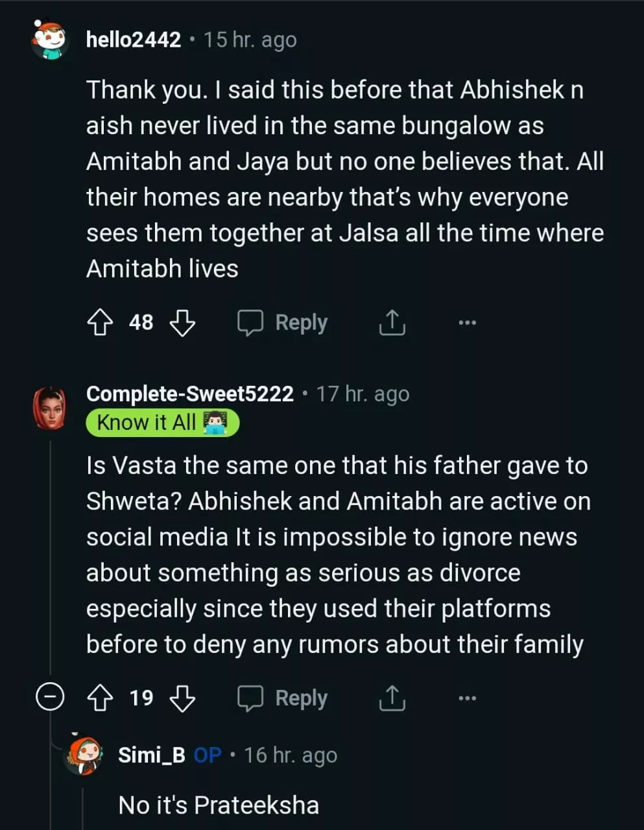Image resolution: width=644 pixels, height=830 pixels.
Task: Downvote Complete-Sweet5222's comment
Action: point(182,698)
